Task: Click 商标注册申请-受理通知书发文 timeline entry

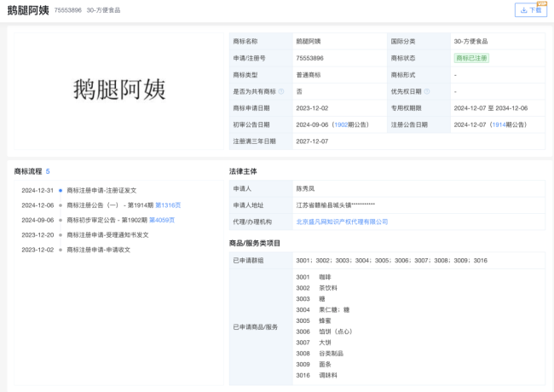Action: click(107, 235)
